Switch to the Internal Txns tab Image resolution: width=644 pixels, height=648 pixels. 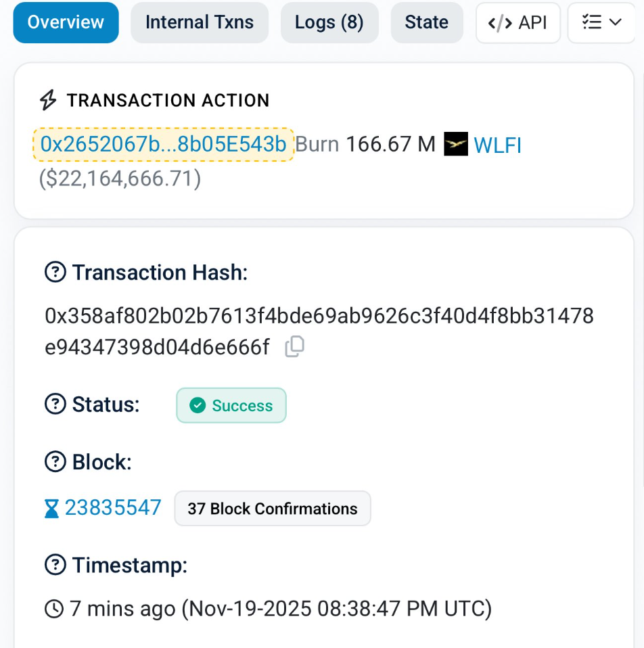tap(200, 22)
